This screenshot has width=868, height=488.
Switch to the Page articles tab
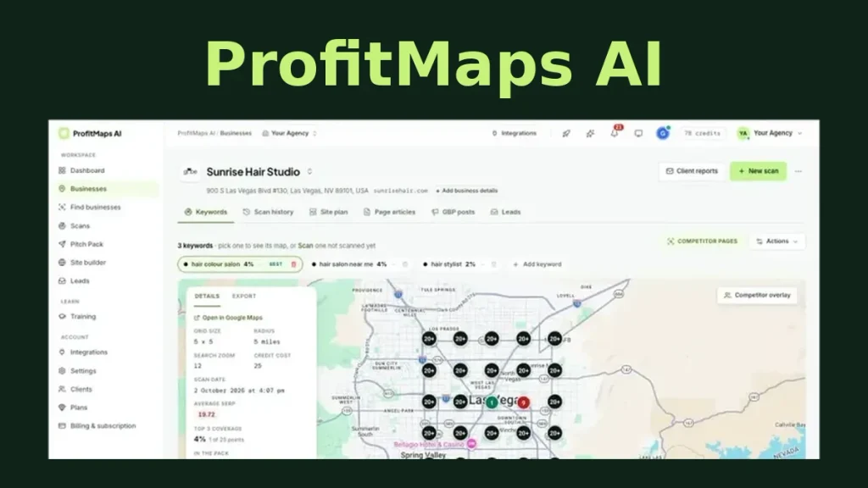389,212
